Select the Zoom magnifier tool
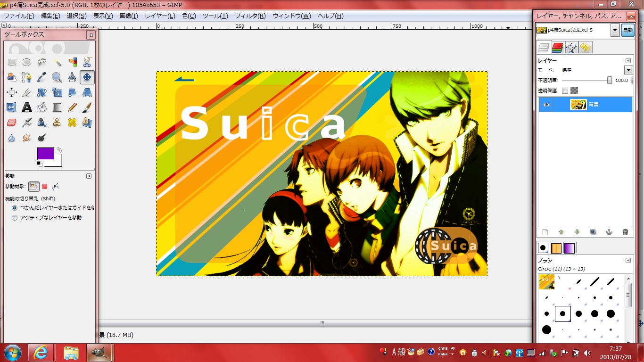The height and width of the screenshot is (362, 644). click(57, 77)
